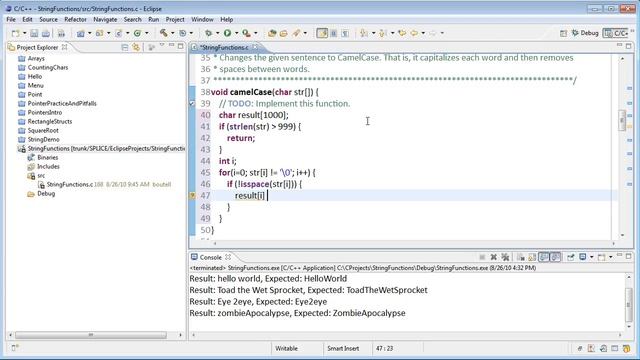Screen dimensions: 640x360
Task: Select StringFunctions.c file in tree
Action: click(70, 184)
